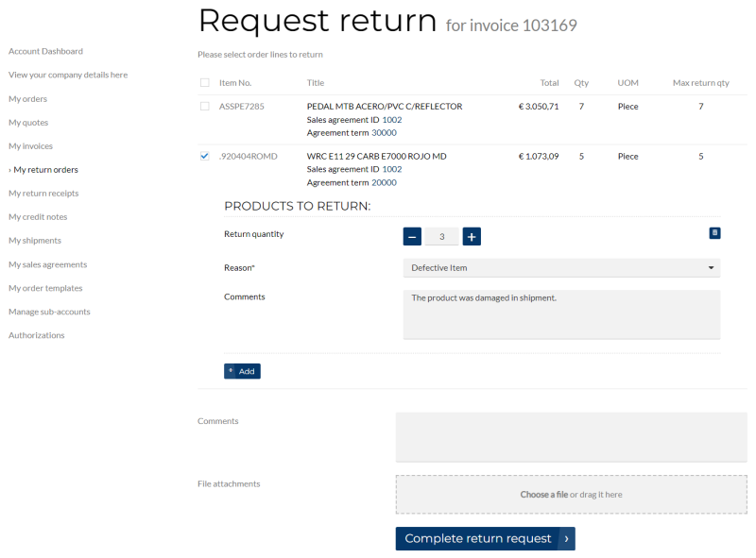Open the Reason dropdown
Viewport: 756px width, 558px height.
(561, 268)
